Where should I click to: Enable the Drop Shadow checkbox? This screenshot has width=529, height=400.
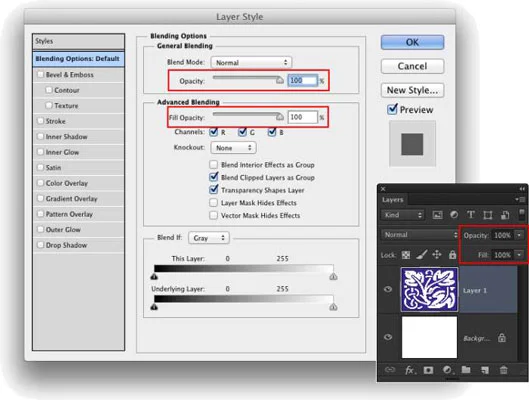pos(40,245)
